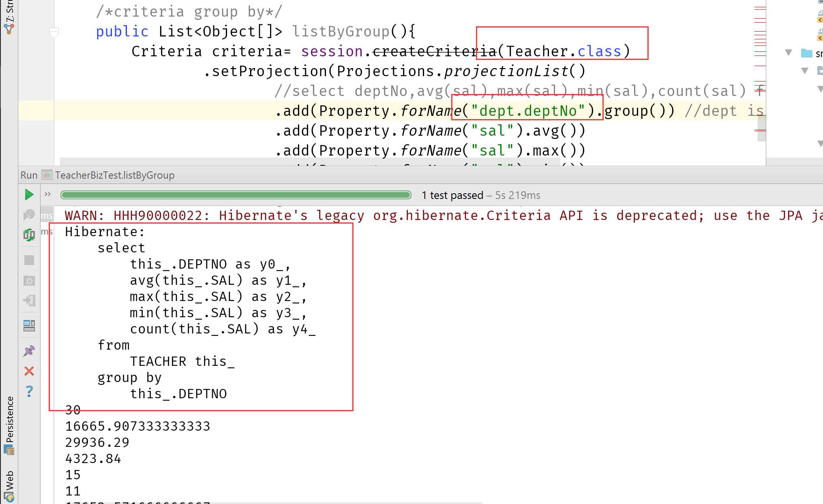Image resolution: width=823 pixels, height=504 pixels.
Task: Click 'avg(this_.SAL) as y1_,' console line
Action: (x=218, y=280)
